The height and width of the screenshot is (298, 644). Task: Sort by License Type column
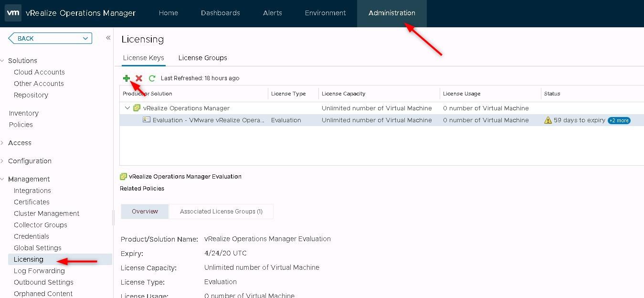coord(294,94)
